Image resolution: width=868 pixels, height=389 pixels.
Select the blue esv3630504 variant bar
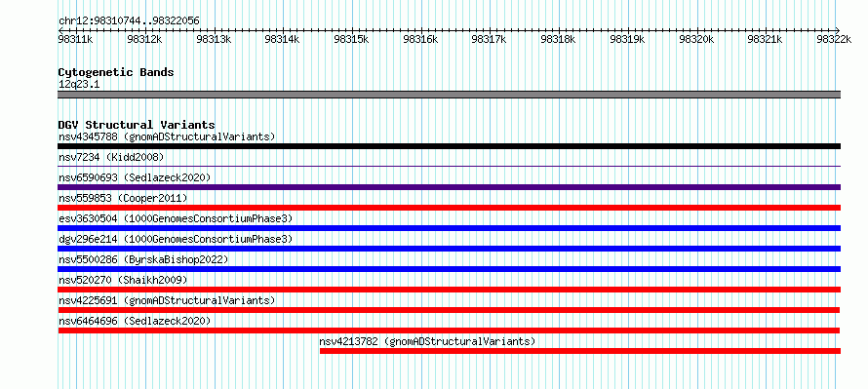(x=449, y=228)
